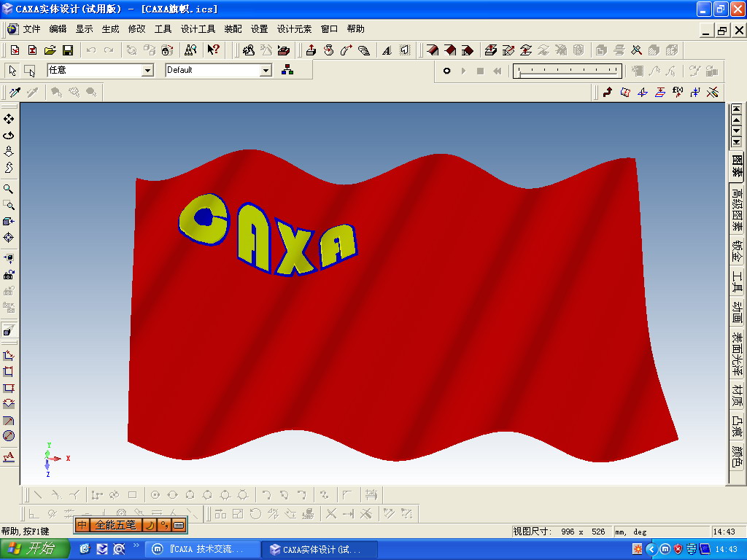Click the 视图尺寸 996 x 526 status text
Screen dimensions: 747x560
[559, 532]
